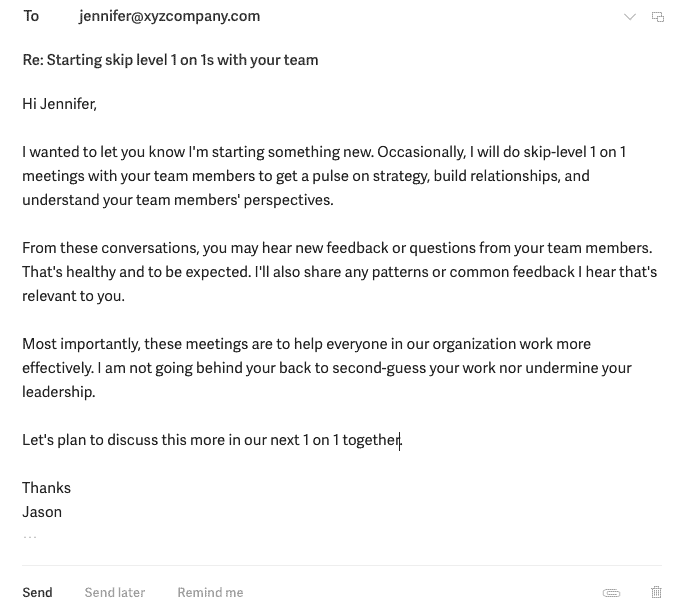
Task: Click in the 'From these conversations' paragraph
Action: (340, 272)
